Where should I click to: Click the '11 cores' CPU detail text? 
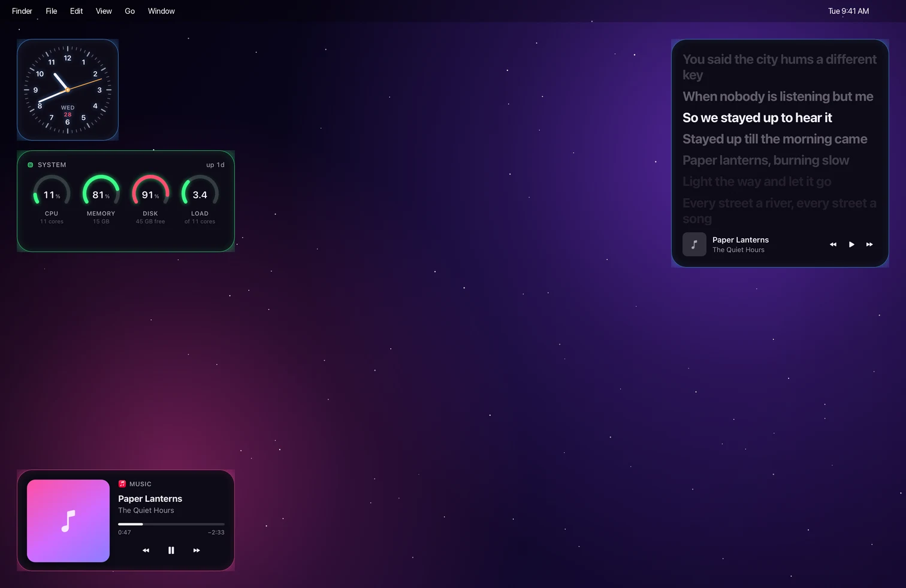coord(52,222)
